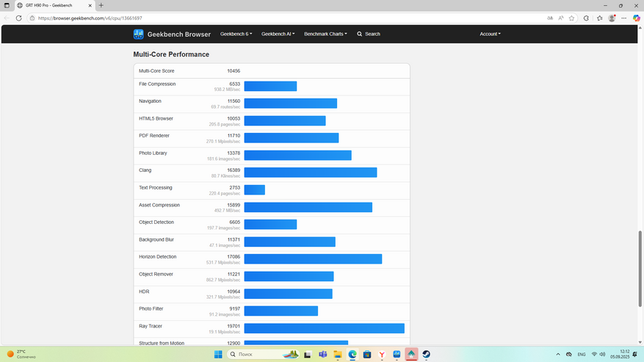Select the Object Detection row label
The height and width of the screenshot is (362, 644).
[156, 222]
